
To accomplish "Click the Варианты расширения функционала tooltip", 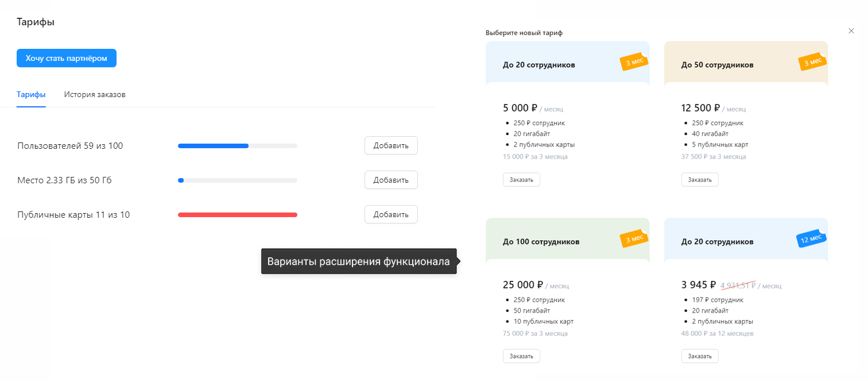I will (359, 261).
